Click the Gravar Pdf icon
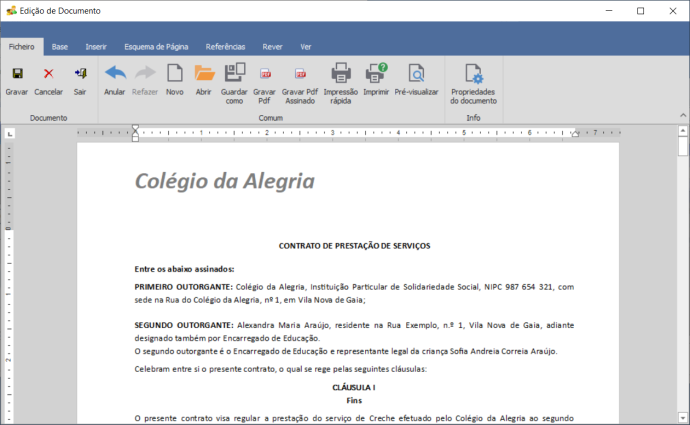This screenshot has height=425, width=690. [x=265, y=73]
